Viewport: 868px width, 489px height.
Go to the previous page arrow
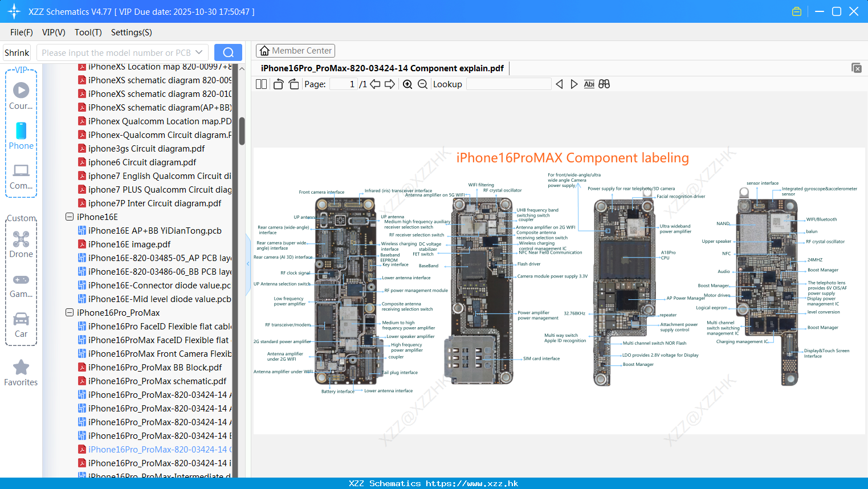click(x=375, y=84)
